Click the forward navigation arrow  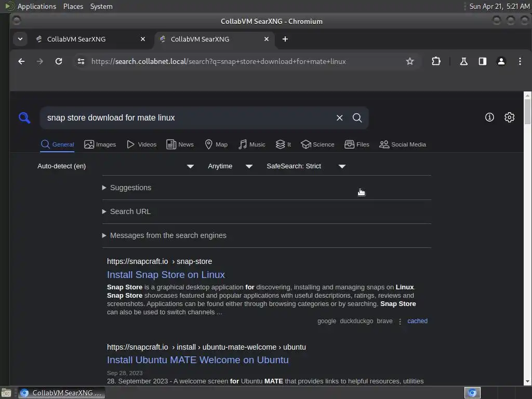[39, 61]
